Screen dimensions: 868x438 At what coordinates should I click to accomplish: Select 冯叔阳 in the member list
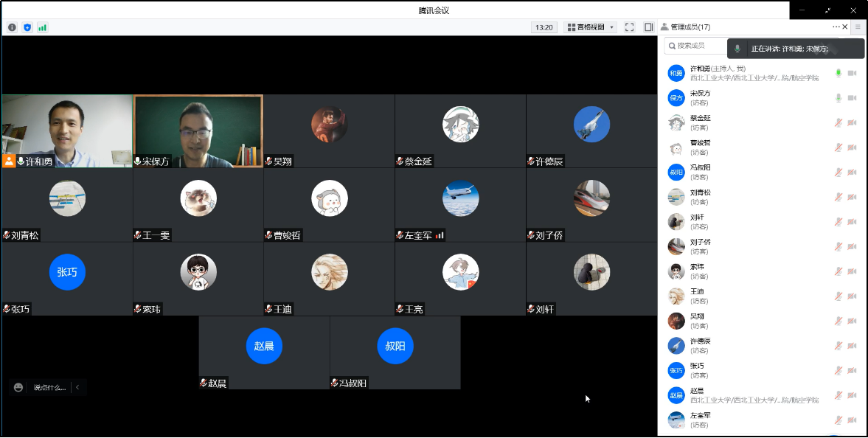(699, 172)
